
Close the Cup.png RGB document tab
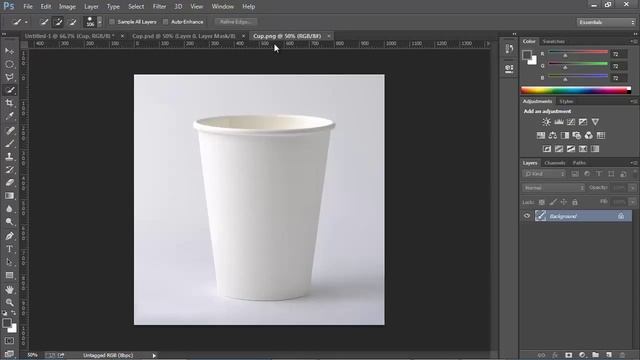point(329,36)
